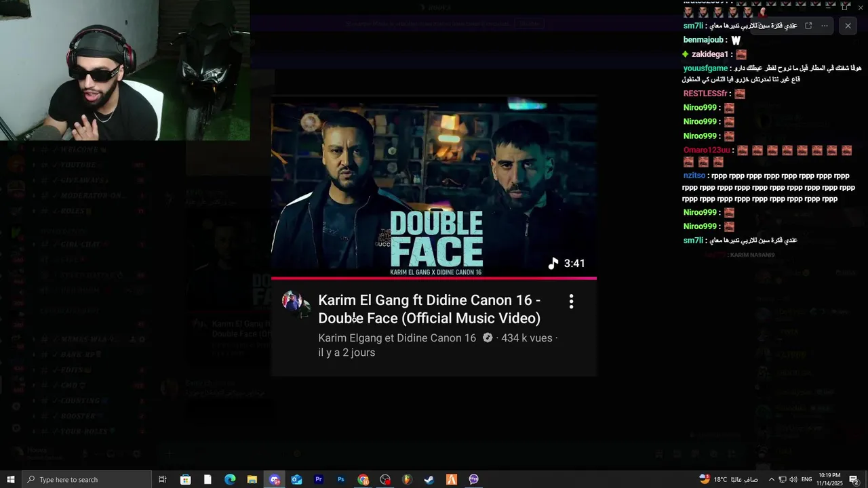Click the username RESTLESSfr in chat
868x488 pixels.
(705, 94)
